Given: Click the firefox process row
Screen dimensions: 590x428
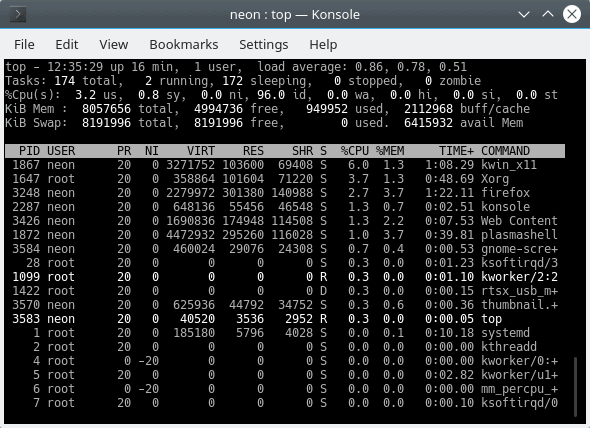Looking at the screenshot, I should click(285, 193).
